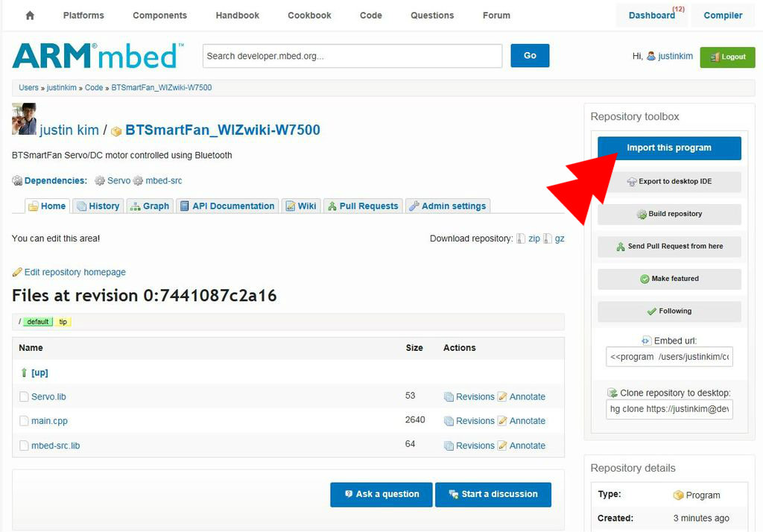
Task: Switch to the Graph tab
Action: click(x=150, y=206)
